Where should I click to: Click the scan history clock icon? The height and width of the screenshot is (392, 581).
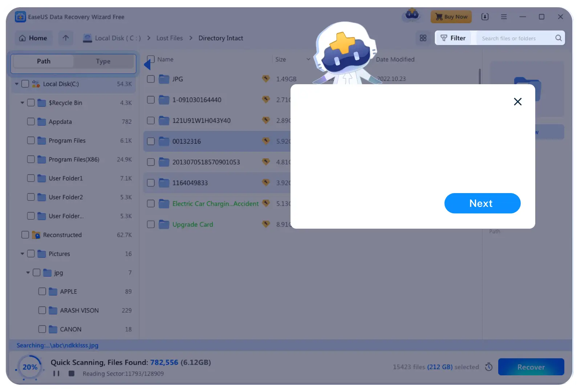pyautogui.click(x=489, y=367)
